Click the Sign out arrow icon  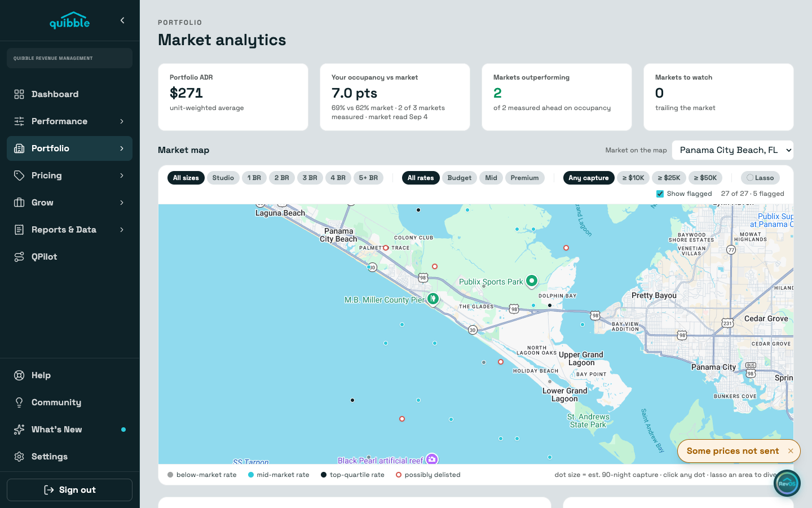(49, 490)
